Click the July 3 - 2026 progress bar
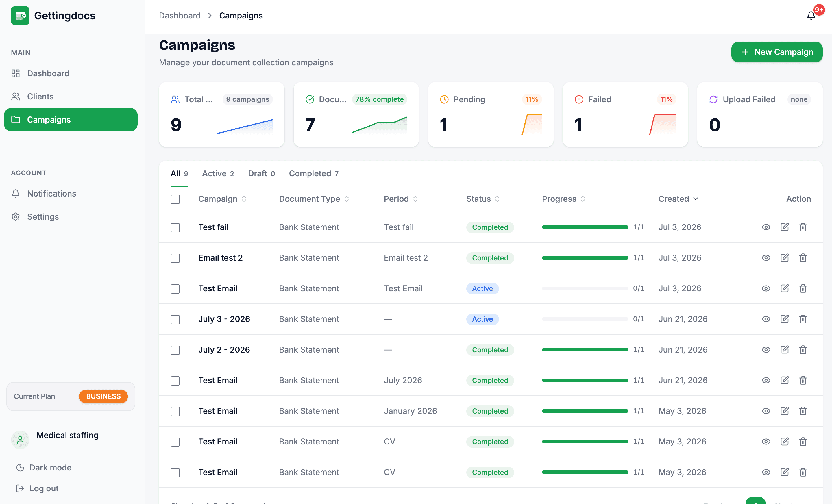832x504 pixels. click(x=585, y=319)
